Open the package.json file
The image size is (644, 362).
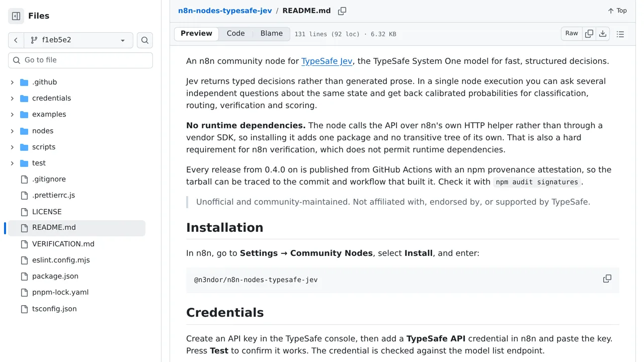(55, 276)
